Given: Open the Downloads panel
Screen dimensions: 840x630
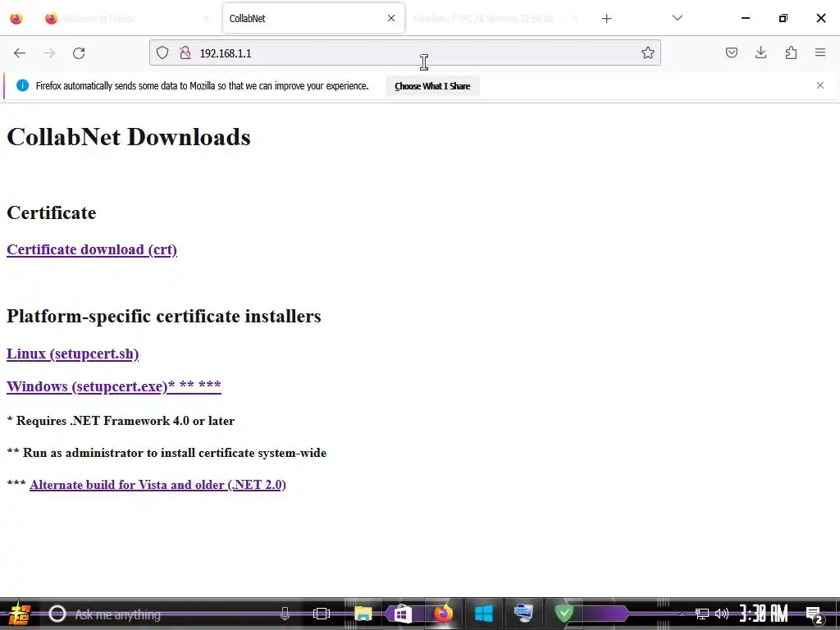Looking at the screenshot, I should 760,52.
